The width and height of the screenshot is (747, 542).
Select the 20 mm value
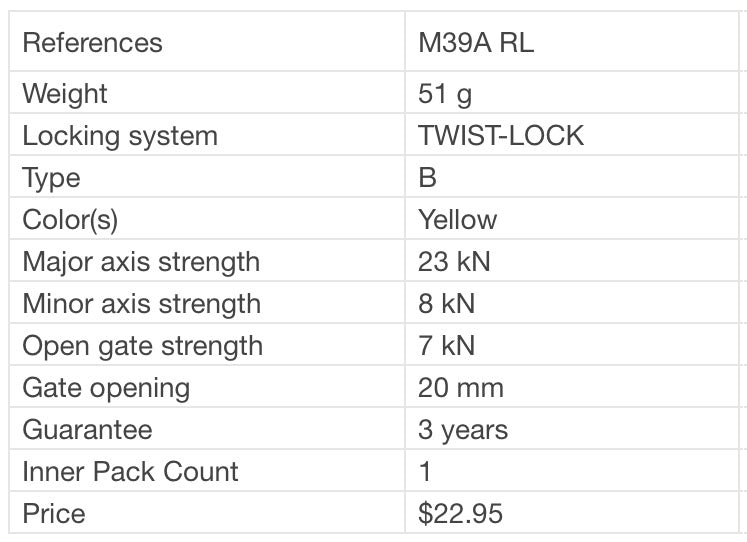coord(461,388)
